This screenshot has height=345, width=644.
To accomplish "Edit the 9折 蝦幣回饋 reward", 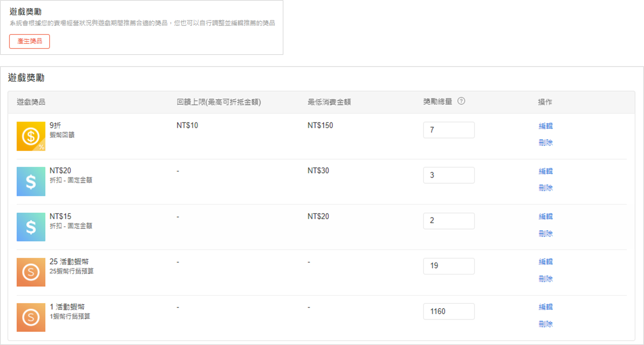I will pos(545,126).
